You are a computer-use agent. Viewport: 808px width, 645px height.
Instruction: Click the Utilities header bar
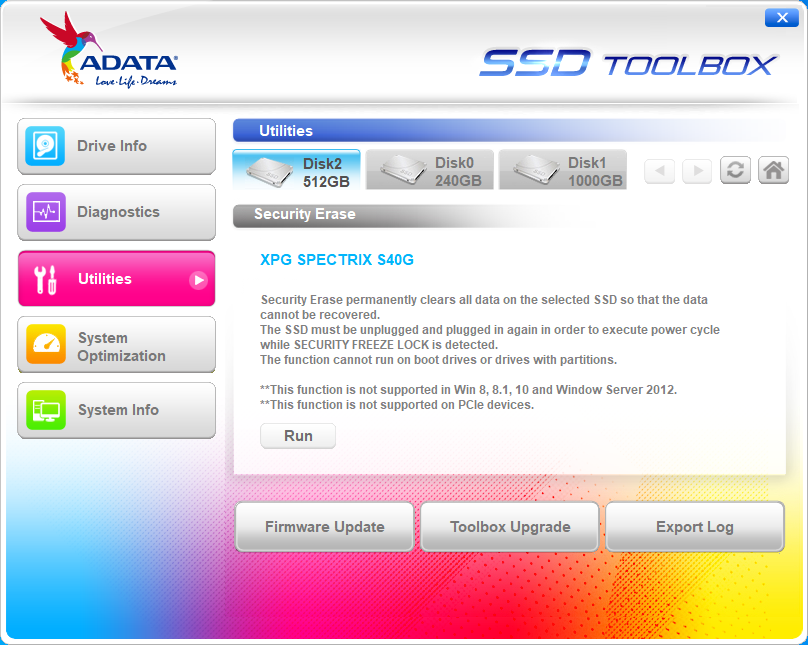click(509, 131)
